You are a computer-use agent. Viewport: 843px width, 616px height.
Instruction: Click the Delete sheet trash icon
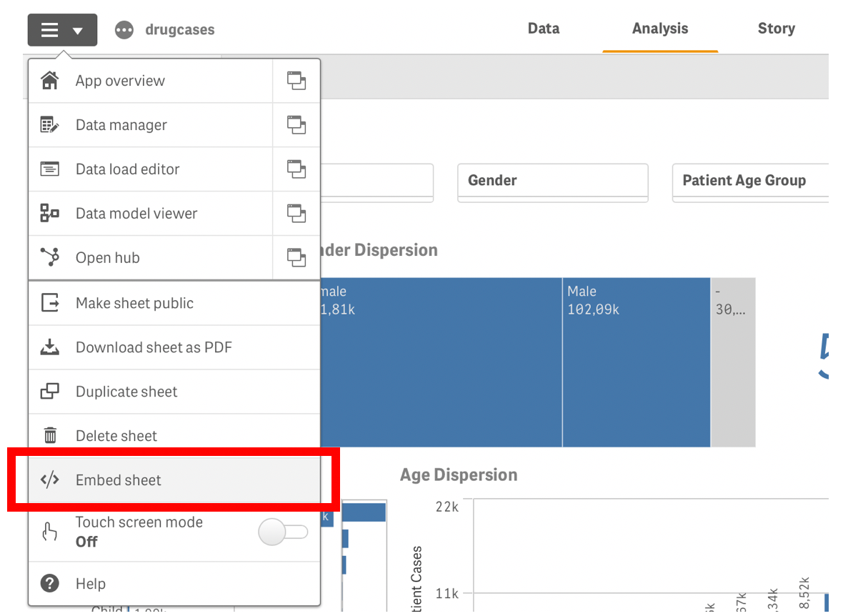(x=50, y=435)
